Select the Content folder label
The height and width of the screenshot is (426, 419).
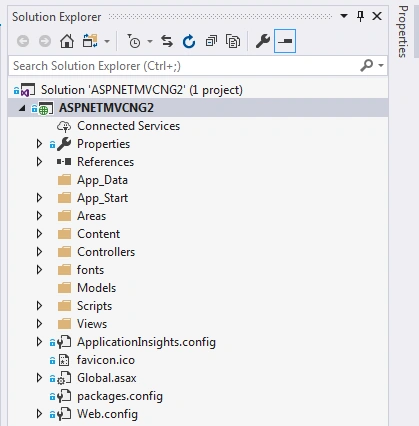tap(98, 234)
